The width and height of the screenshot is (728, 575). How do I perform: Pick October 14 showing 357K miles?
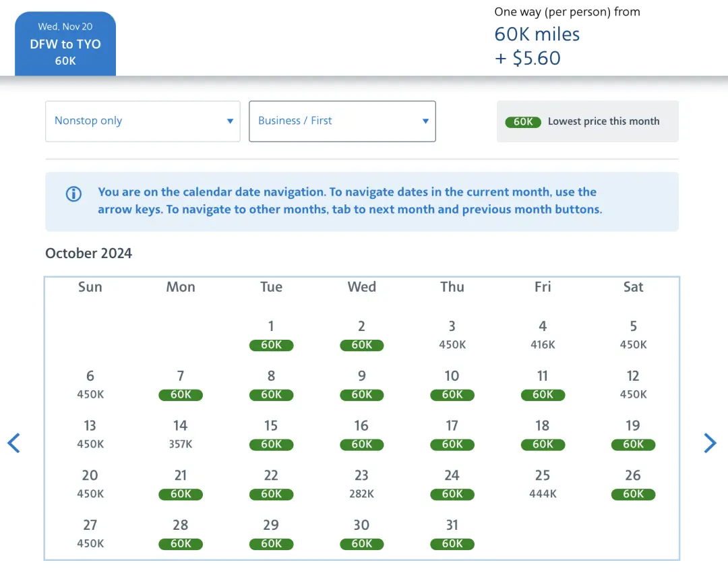(181, 435)
